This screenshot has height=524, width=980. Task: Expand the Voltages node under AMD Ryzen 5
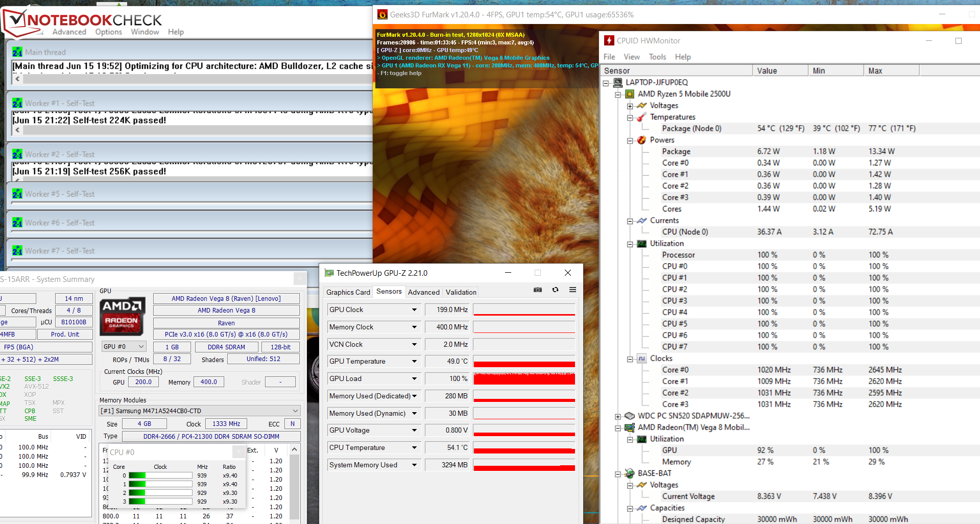[630, 106]
